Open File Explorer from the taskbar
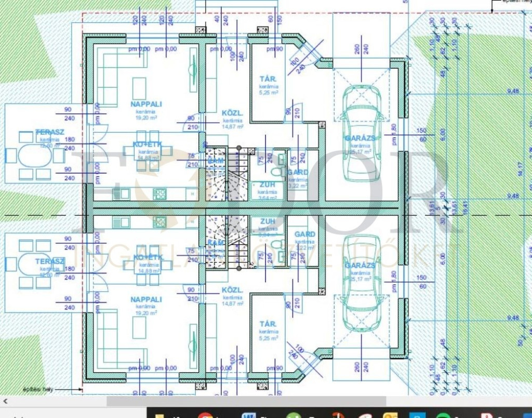The height and width of the screenshot is (418, 532). 160,415
